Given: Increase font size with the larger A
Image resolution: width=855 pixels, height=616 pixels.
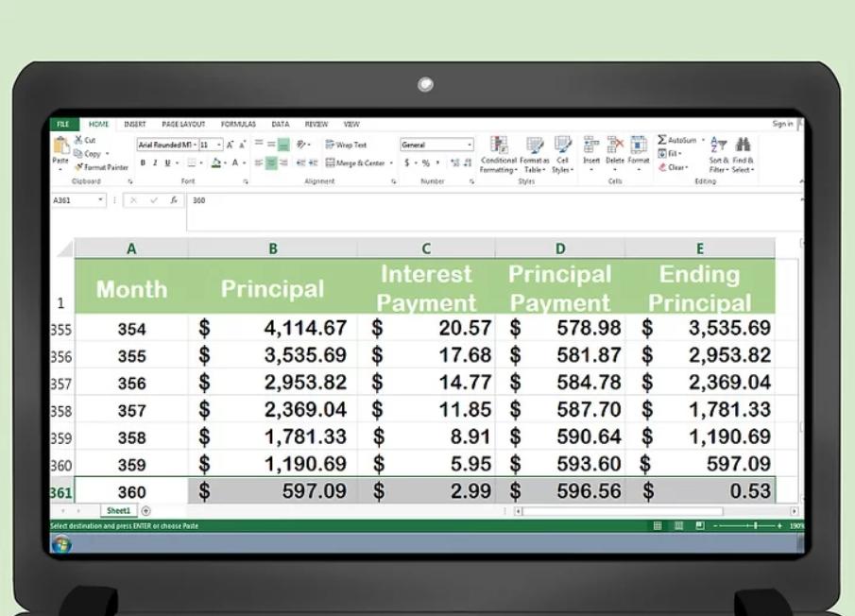Looking at the screenshot, I should tap(231, 145).
